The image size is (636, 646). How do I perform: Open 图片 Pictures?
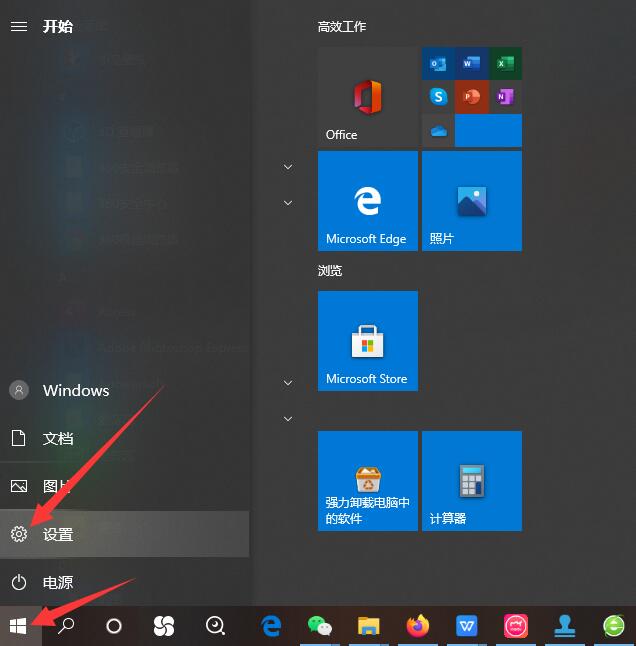click(x=124, y=487)
